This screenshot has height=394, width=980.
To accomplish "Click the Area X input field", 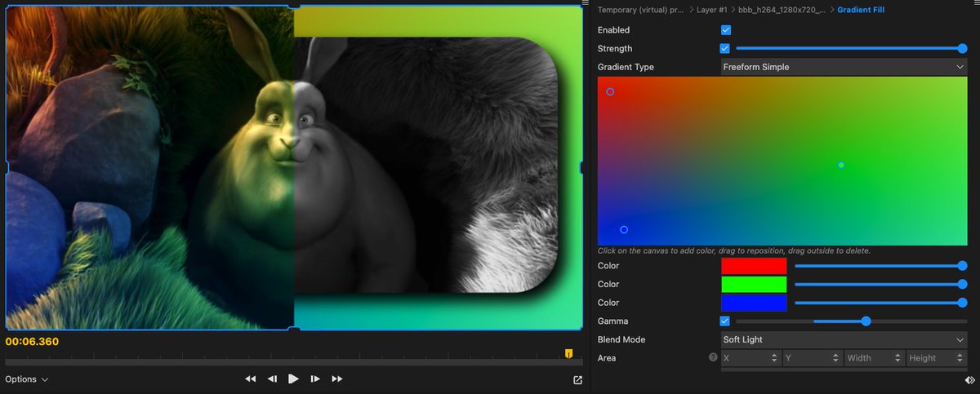I will 751,358.
